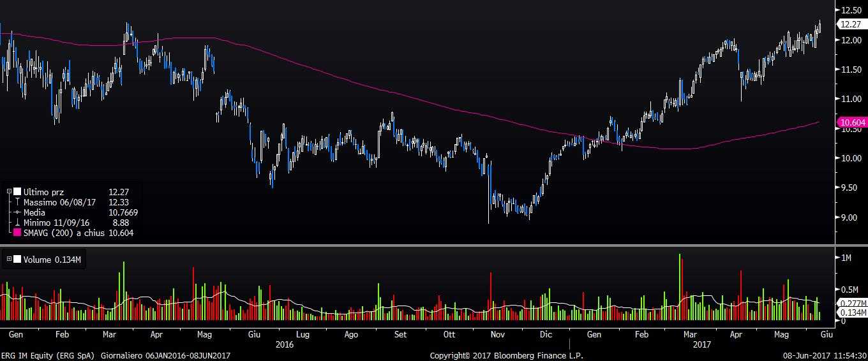Screen dimensions: 868x361
Task: Click the 11.50 price axis label
Action: click(852, 70)
